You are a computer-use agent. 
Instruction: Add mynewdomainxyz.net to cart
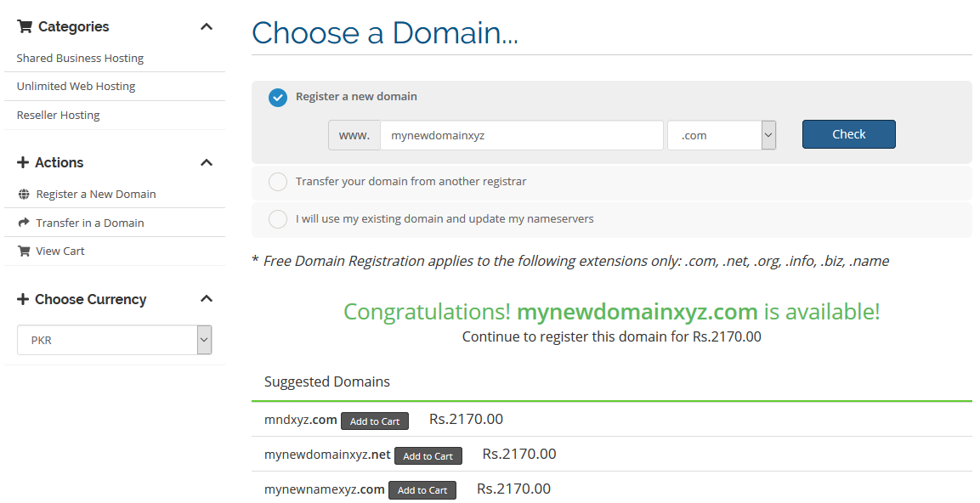[x=428, y=456]
